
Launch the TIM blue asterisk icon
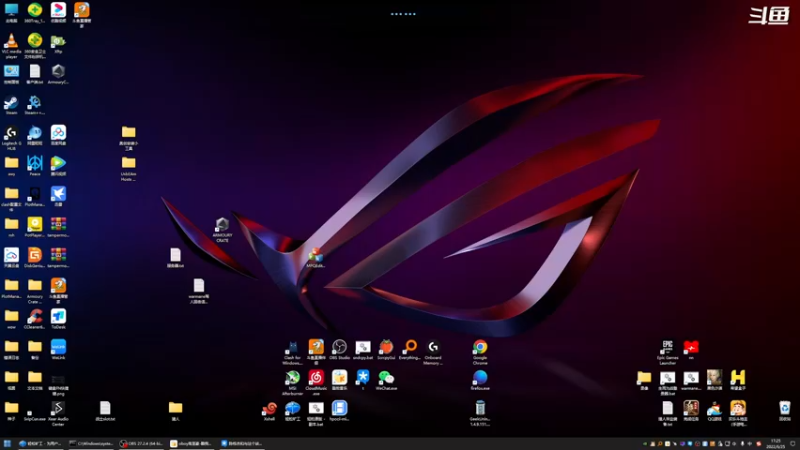click(363, 378)
